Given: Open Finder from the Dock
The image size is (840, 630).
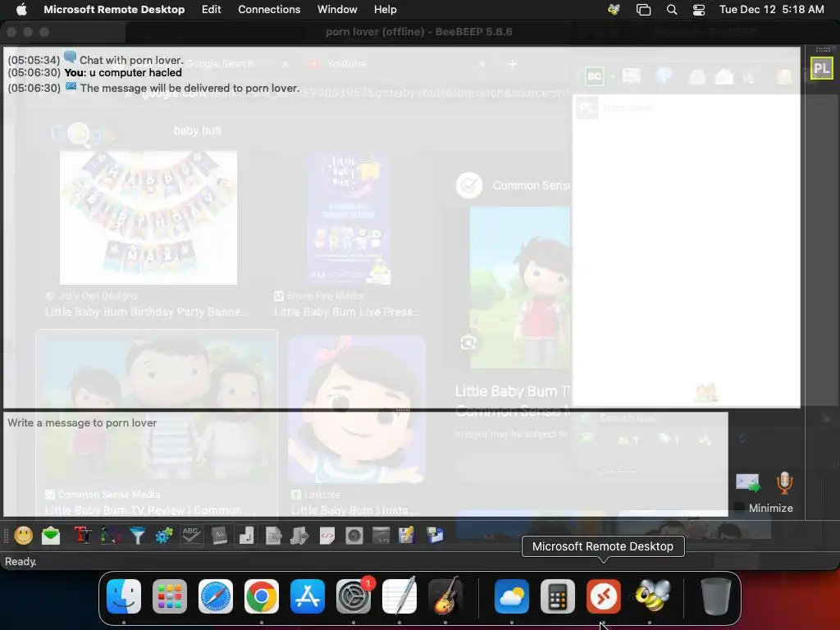Looking at the screenshot, I should click(x=124, y=596).
